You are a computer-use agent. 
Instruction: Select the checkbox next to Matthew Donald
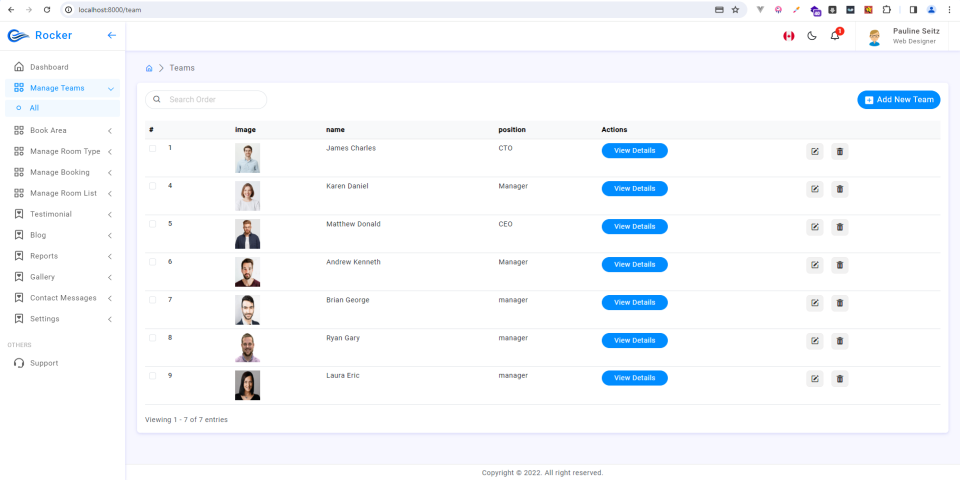tap(152, 224)
